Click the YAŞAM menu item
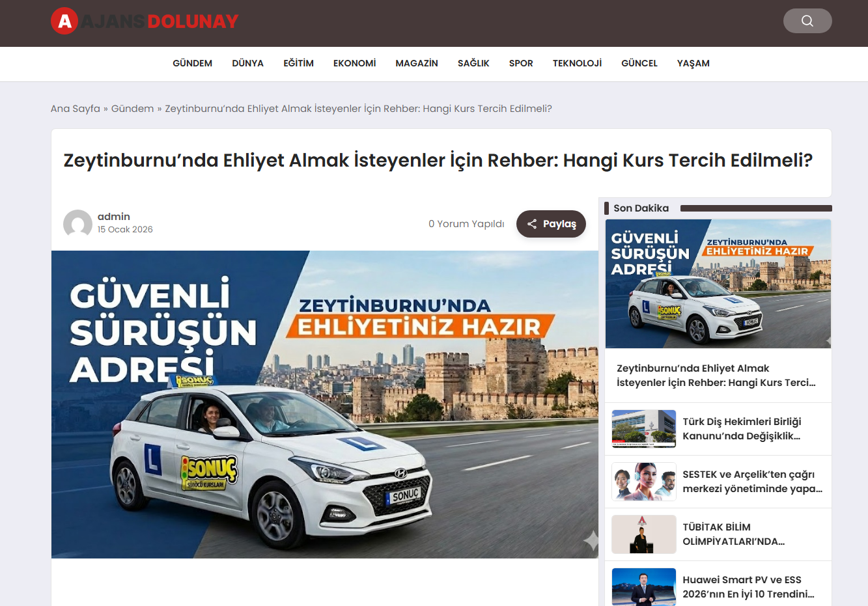This screenshot has height=606, width=868. click(693, 63)
